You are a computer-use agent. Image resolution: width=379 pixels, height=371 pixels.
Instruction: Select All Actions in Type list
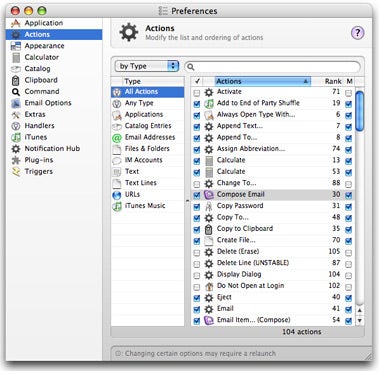click(148, 92)
